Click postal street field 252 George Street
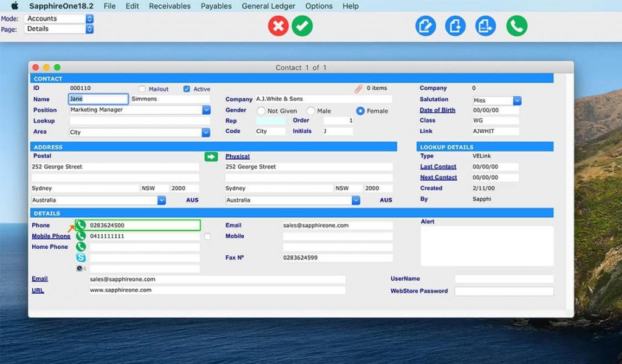 tap(115, 167)
